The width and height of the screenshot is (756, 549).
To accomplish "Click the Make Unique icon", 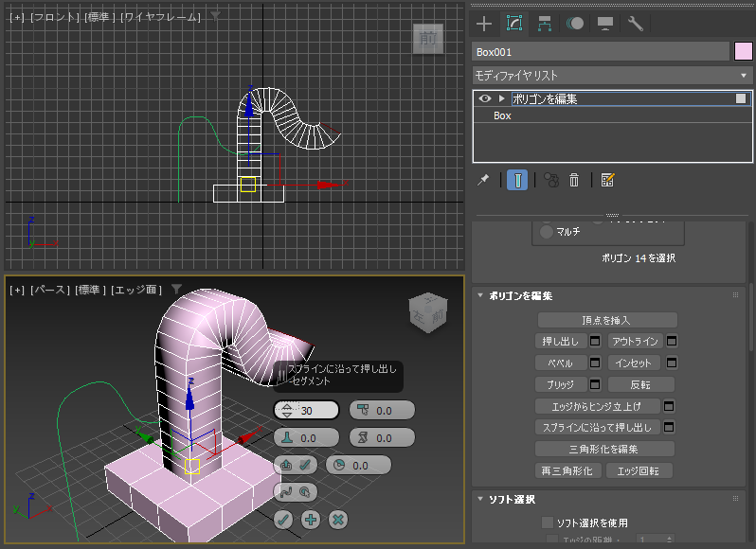I will (x=551, y=180).
